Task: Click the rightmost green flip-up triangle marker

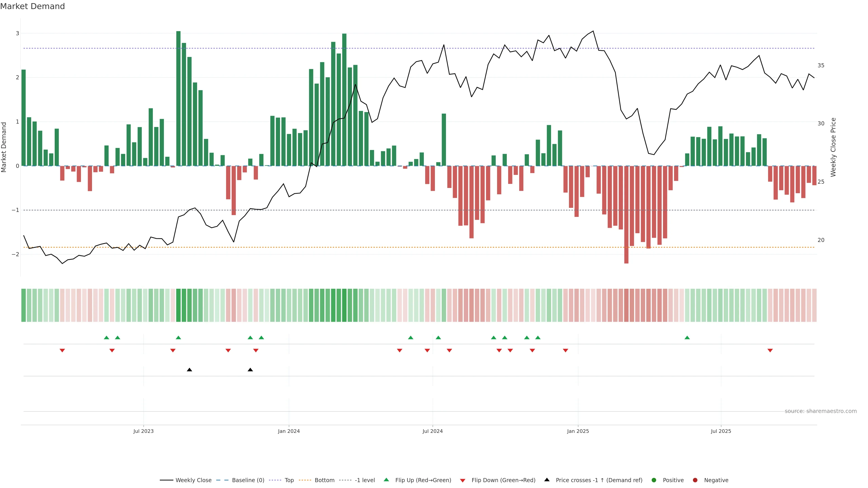Action: 687,338
